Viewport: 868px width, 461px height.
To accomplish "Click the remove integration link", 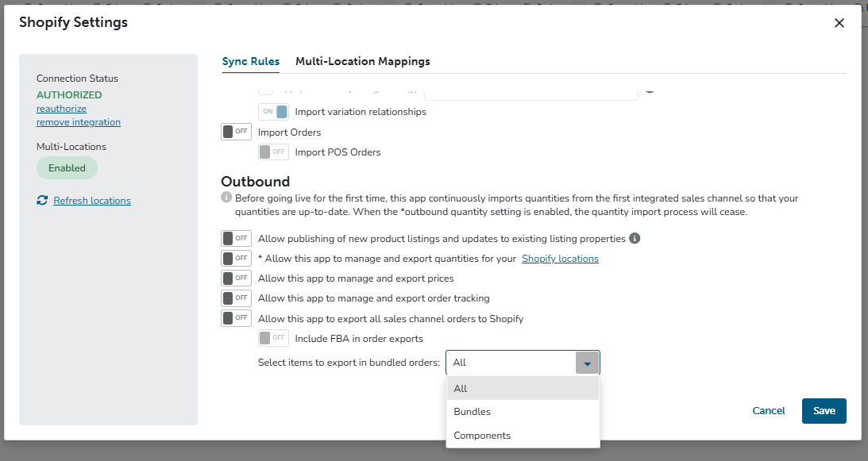I will tap(79, 122).
